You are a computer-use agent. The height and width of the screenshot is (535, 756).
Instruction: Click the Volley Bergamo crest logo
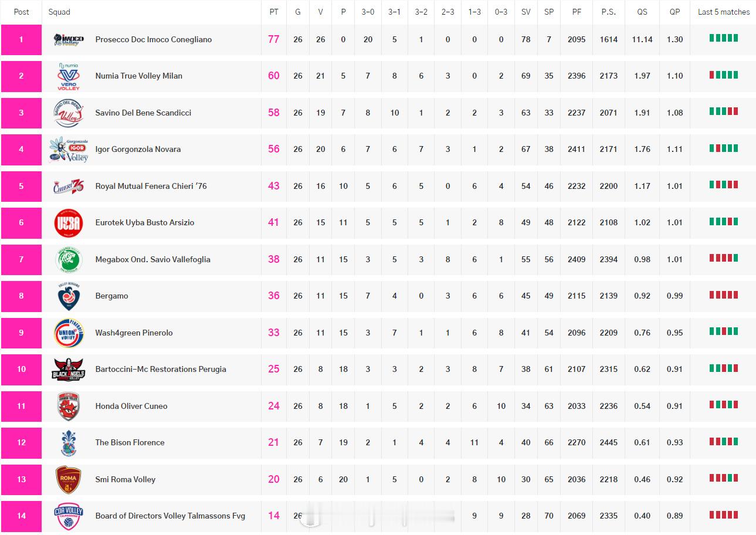(69, 296)
